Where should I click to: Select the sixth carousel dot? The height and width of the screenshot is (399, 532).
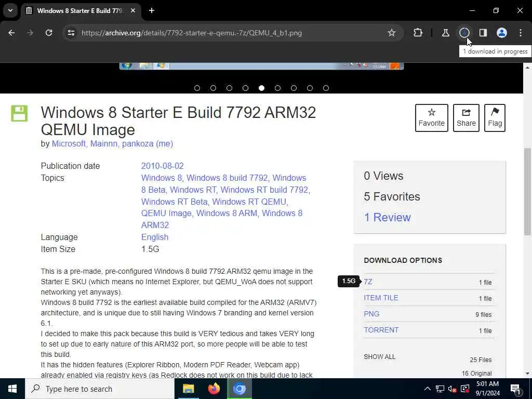coord(277,88)
